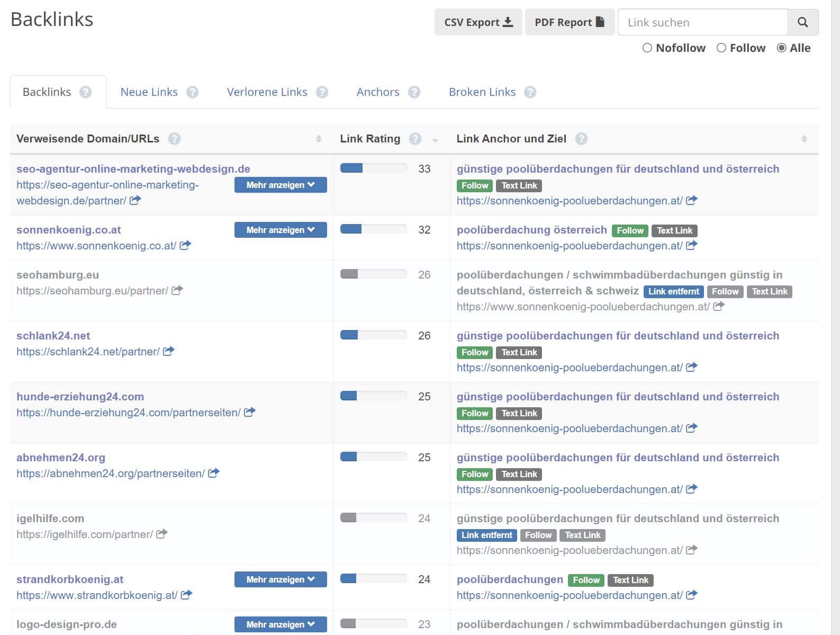Click help icon beside Verweisende Domain/URLs header

pyautogui.click(x=174, y=139)
